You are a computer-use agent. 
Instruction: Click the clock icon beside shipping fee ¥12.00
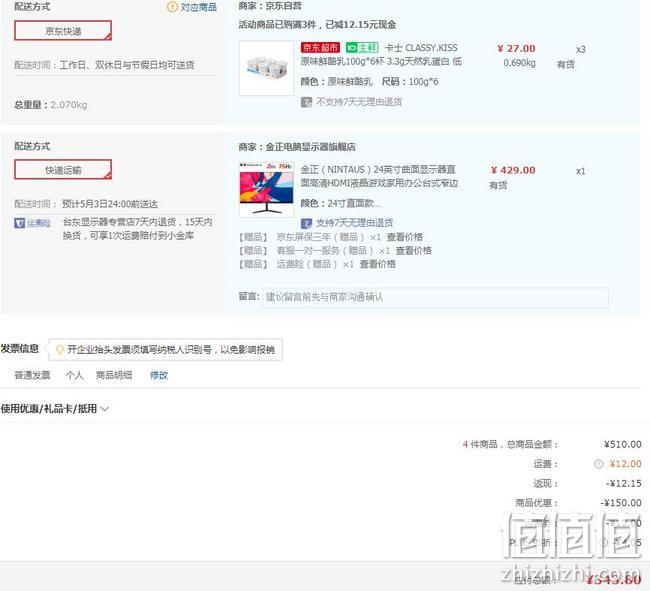point(599,464)
